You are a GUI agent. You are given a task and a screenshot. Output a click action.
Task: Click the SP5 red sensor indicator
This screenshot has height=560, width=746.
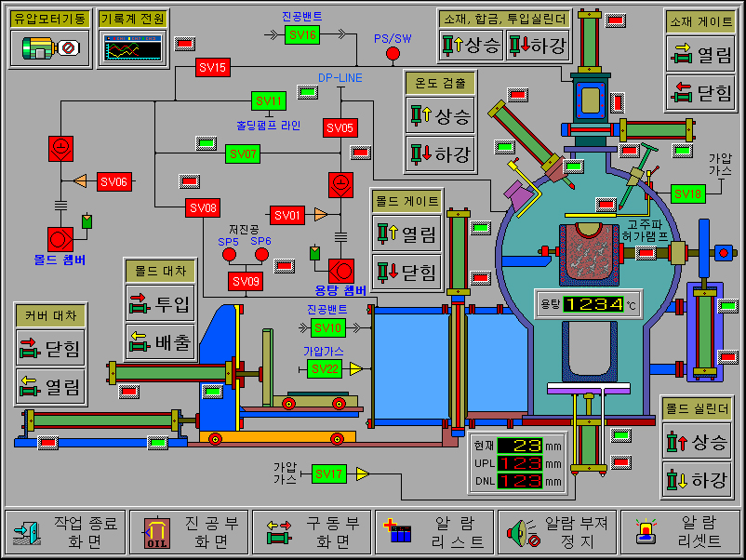229,255
